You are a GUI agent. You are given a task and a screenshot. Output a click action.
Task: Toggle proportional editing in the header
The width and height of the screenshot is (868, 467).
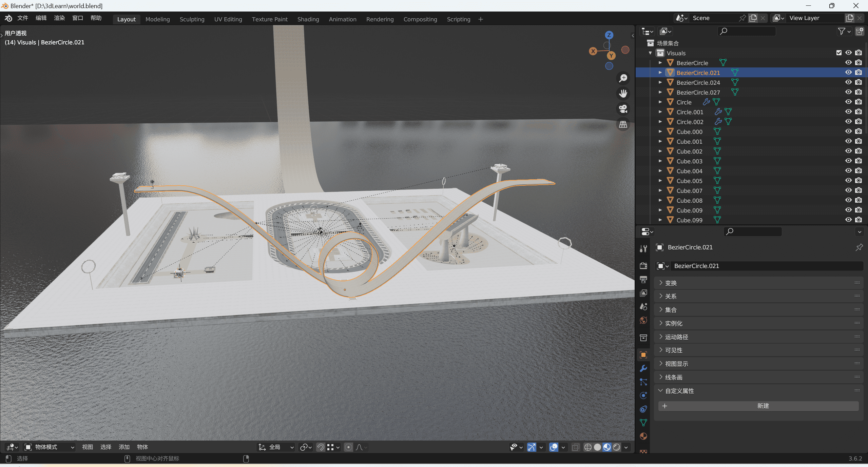[x=348, y=447]
